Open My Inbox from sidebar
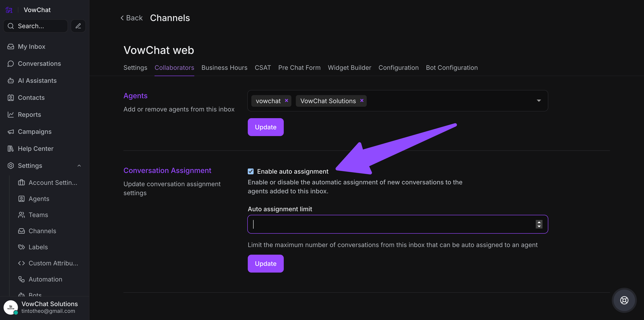This screenshot has width=644, height=320. point(32,47)
